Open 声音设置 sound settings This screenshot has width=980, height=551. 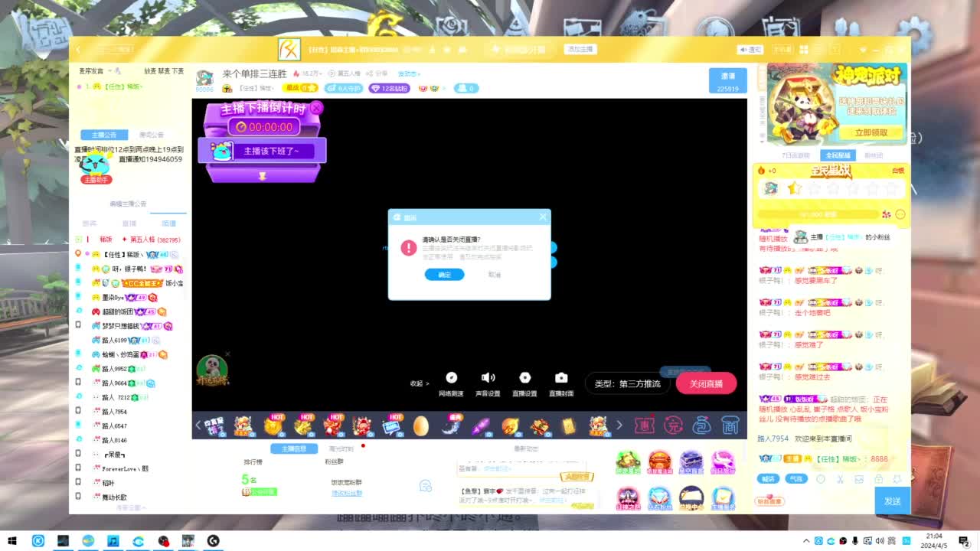pos(488,384)
